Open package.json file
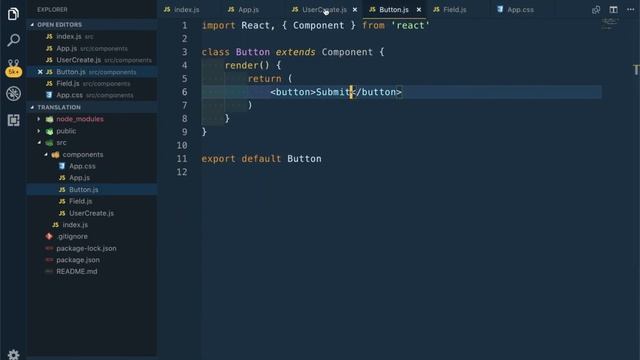 (92, 260)
